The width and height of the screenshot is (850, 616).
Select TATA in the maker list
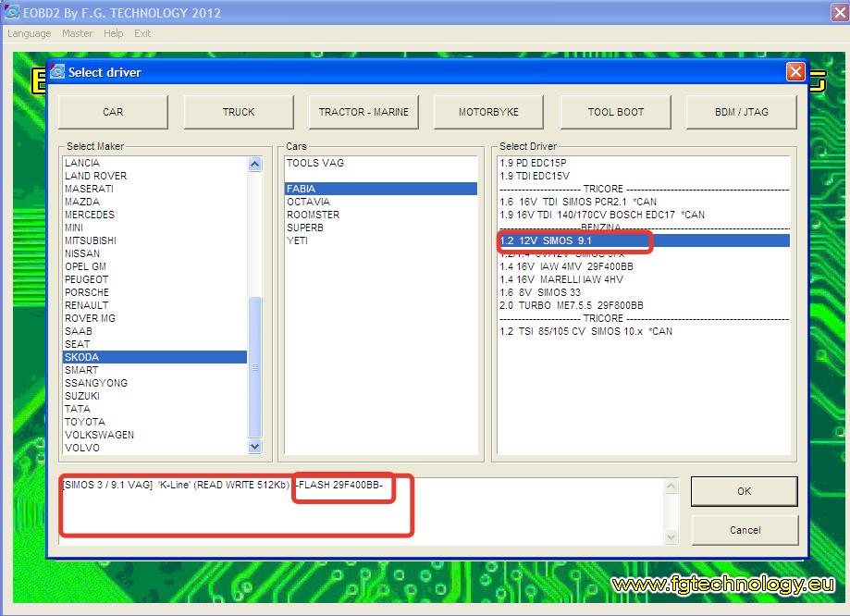[155, 410]
